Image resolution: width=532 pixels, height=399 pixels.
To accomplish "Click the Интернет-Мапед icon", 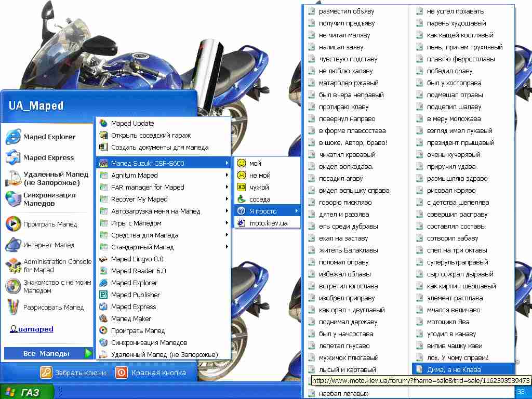I will coord(13,245).
